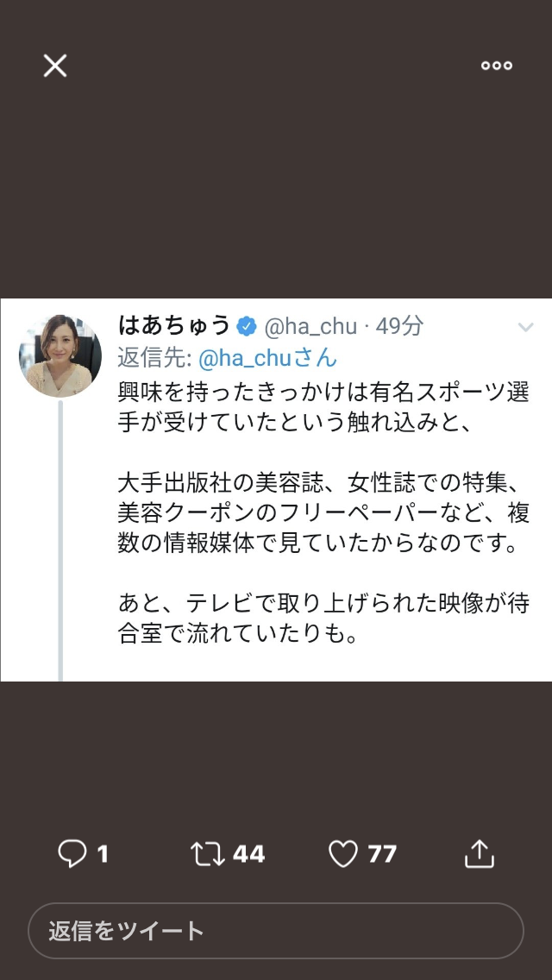Open the @ha_chu handle in the header
The height and width of the screenshot is (980, 552).
point(310,326)
